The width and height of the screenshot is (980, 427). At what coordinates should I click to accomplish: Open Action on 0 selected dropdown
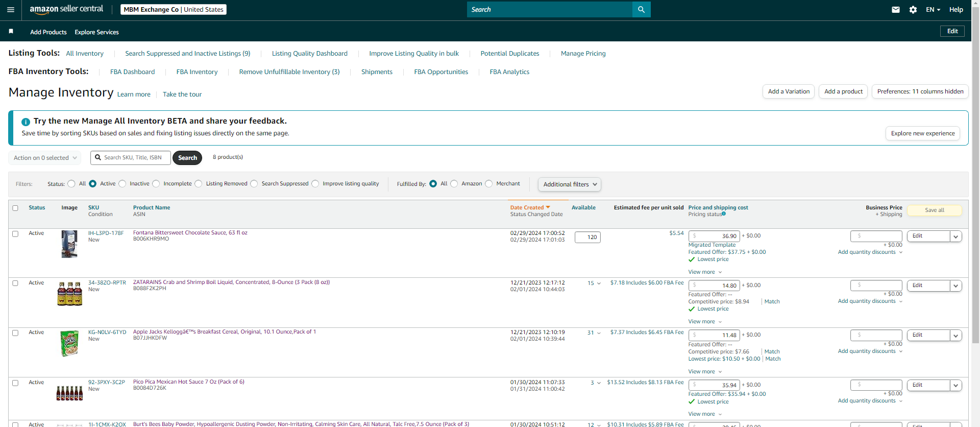click(45, 158)
